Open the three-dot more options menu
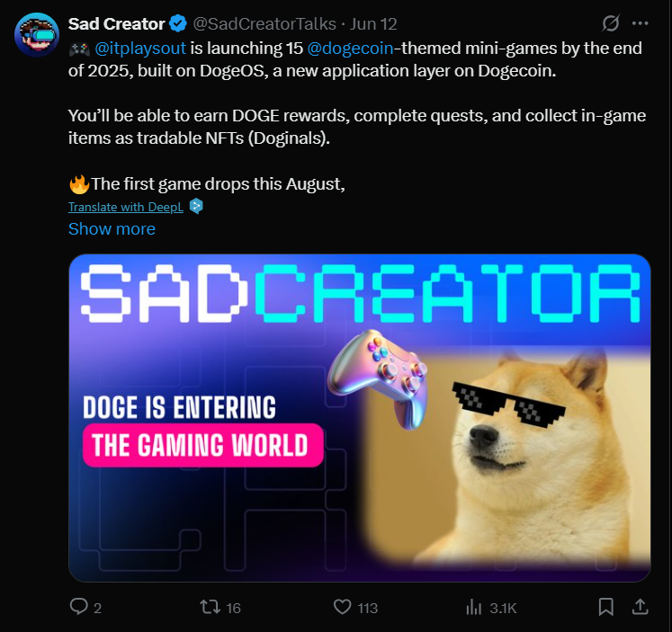The width and height of the screenshot is (672, 632). [641, 23]
